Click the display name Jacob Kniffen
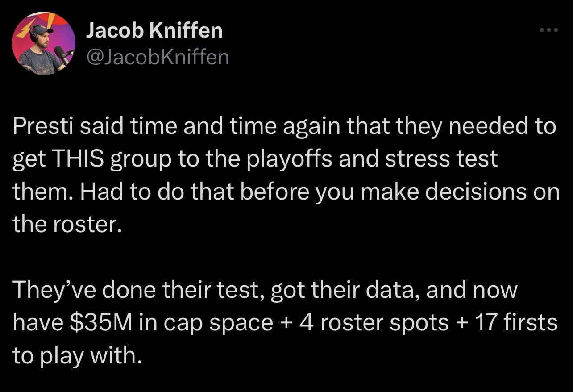The width and height of the screenshot is (573, 392). tap(154, 30)
